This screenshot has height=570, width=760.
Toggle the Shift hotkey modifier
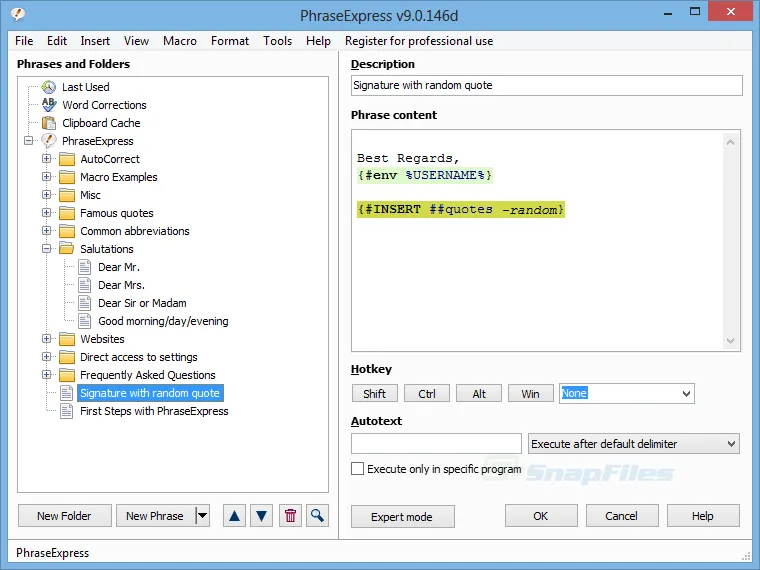(375, 394)
